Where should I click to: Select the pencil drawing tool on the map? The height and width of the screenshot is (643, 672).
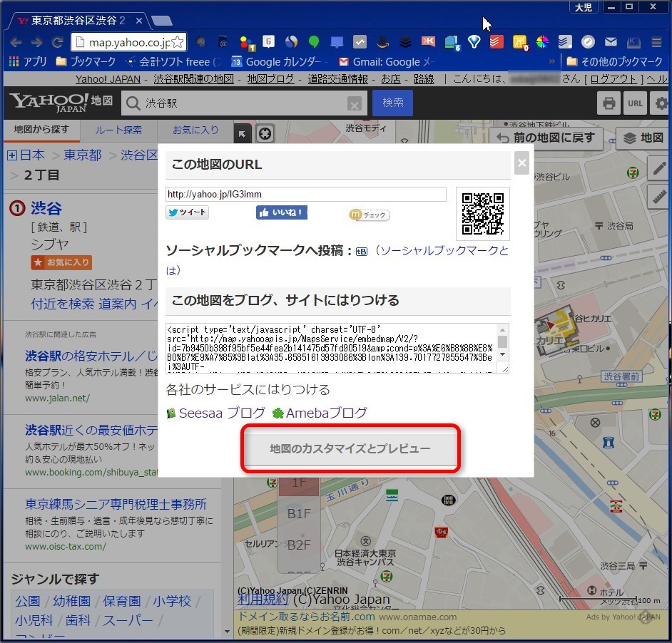[660, 168]
